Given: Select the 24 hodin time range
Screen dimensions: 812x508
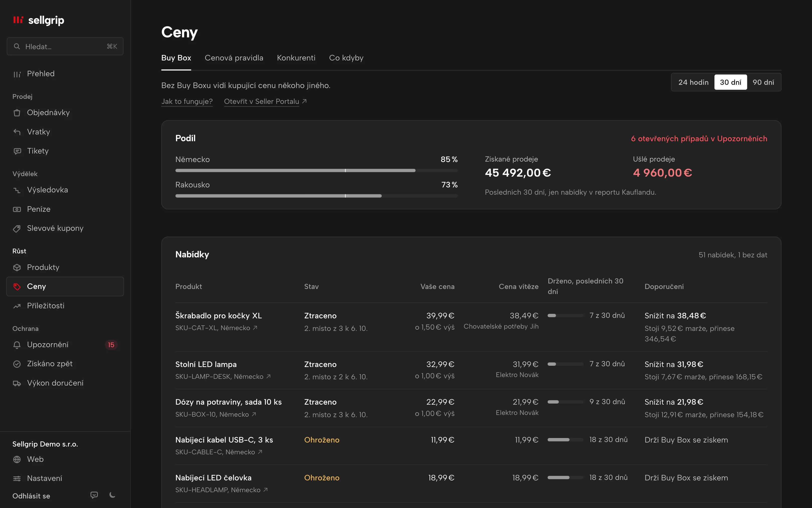Looking at the screenshot, I should [693, 82].
